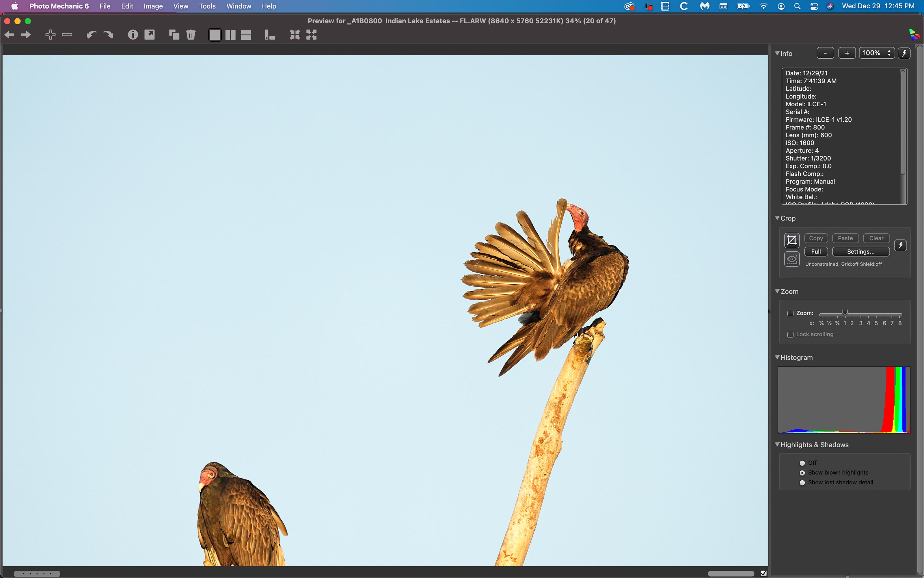Click the minus untag icon in toolbar
The width and height of the screenshot is (924, 578).
[67, 35]
